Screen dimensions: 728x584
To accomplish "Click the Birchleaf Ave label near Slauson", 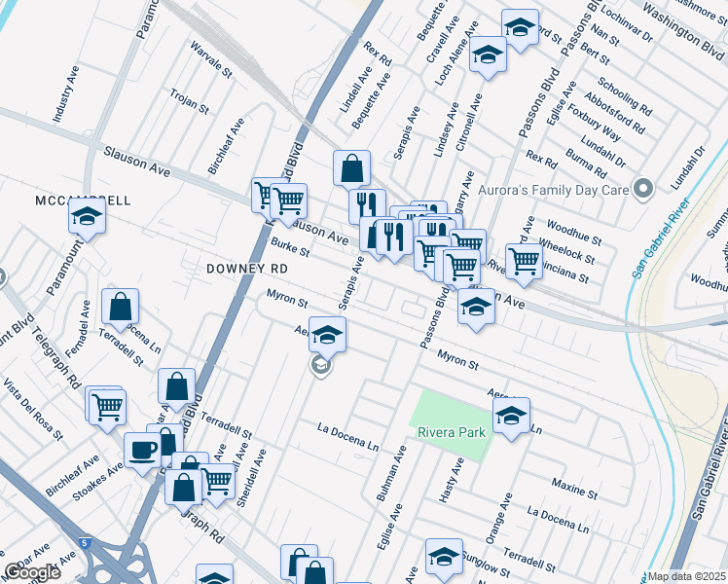I will pos(226,146).
